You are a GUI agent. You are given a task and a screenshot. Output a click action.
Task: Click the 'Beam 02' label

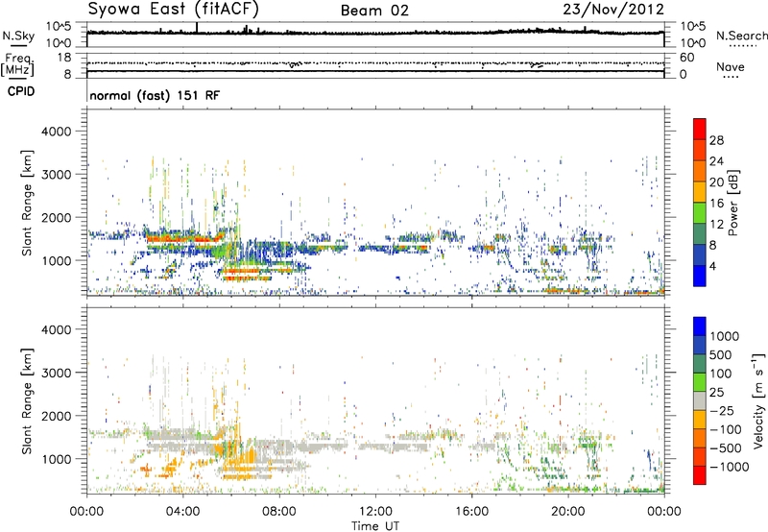coord(374,11)
